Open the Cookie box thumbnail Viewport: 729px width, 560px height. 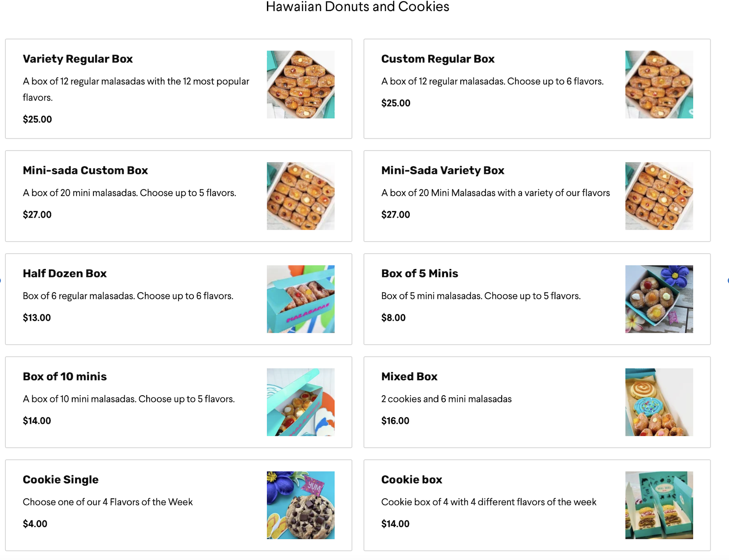(659, 505)
